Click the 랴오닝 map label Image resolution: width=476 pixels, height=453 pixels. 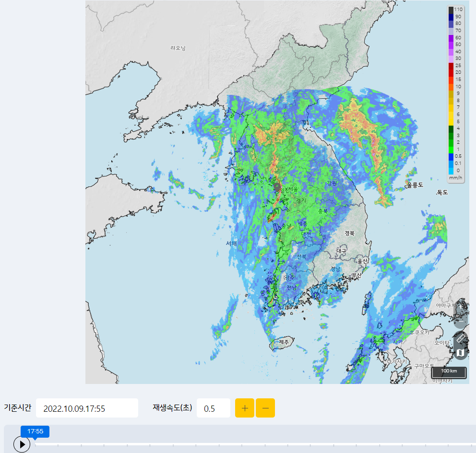178,48
